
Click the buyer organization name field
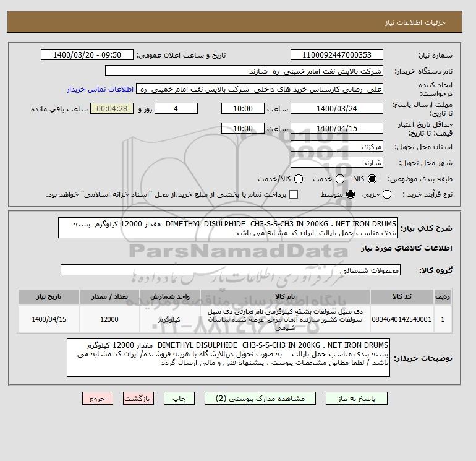[244, 71]
